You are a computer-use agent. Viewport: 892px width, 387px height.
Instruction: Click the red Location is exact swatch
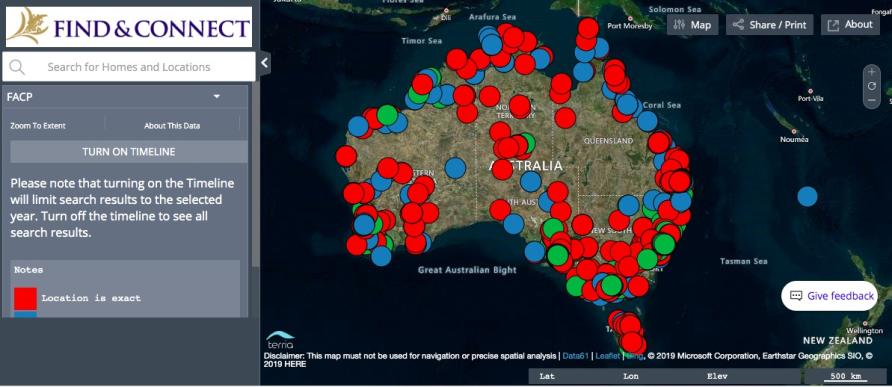pos(26,298)
